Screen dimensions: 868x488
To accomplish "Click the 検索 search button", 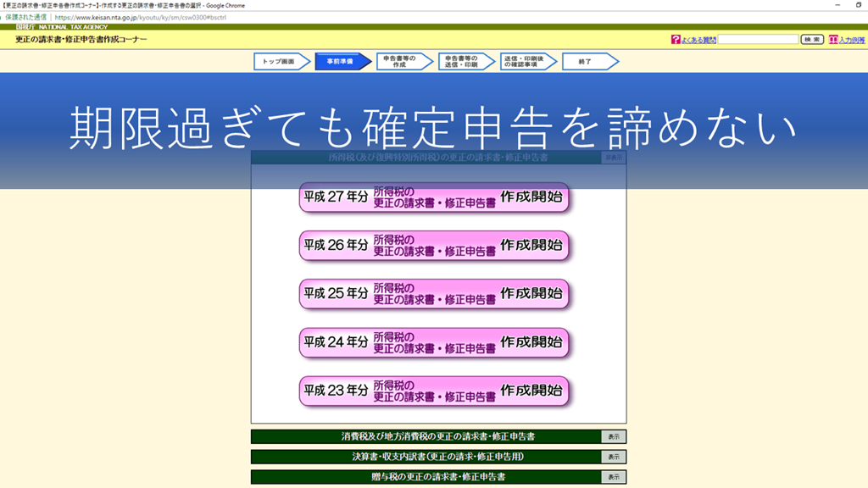I will point(812,40).
